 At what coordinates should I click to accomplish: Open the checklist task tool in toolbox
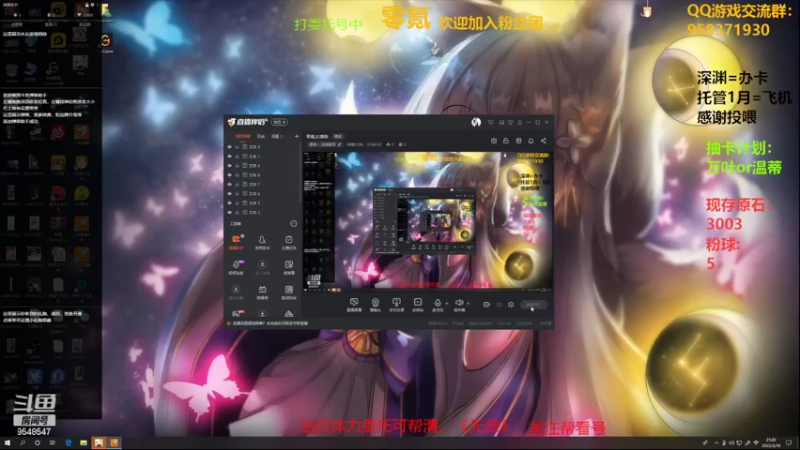(289, 242)
